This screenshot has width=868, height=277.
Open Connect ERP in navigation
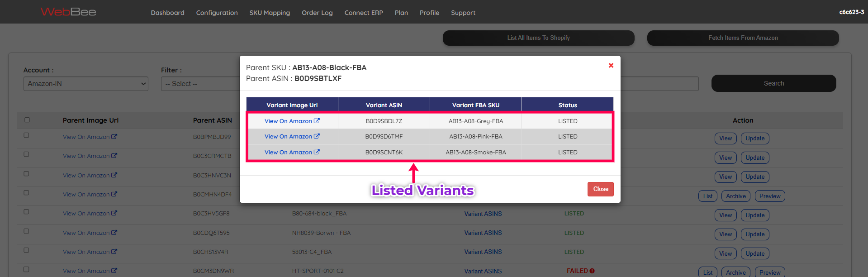tap(364, 13)
